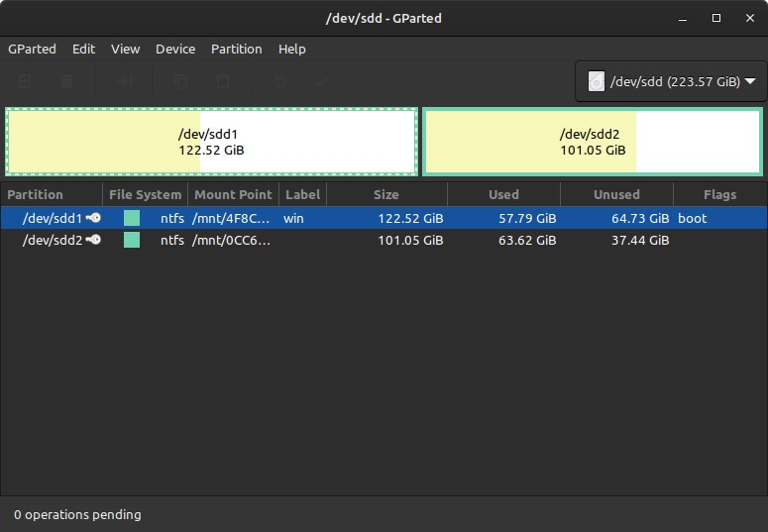The height and width of the screenshot is (532, 768).
Task: Click the Unused column header
Action: (x=616, y=194)
